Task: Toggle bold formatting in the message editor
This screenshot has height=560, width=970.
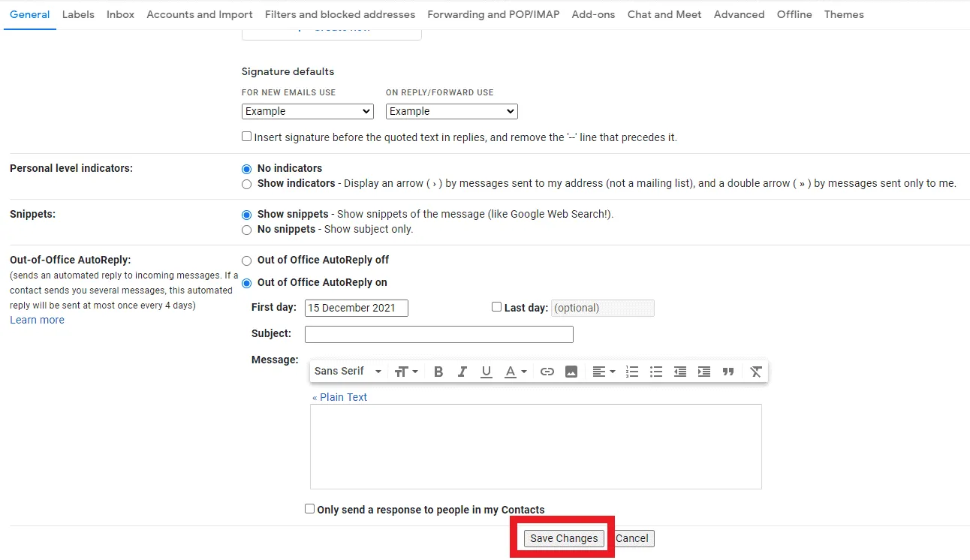Action: click(438, 371)
